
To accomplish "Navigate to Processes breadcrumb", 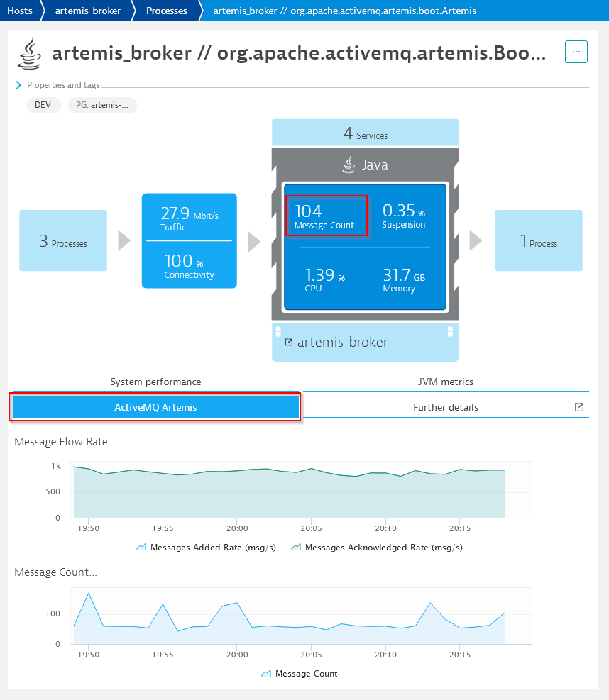I will pos(166,11).
